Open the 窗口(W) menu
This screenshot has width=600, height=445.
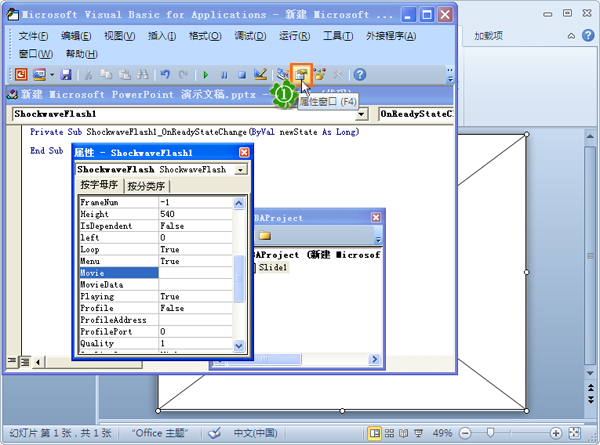(36, 54)
